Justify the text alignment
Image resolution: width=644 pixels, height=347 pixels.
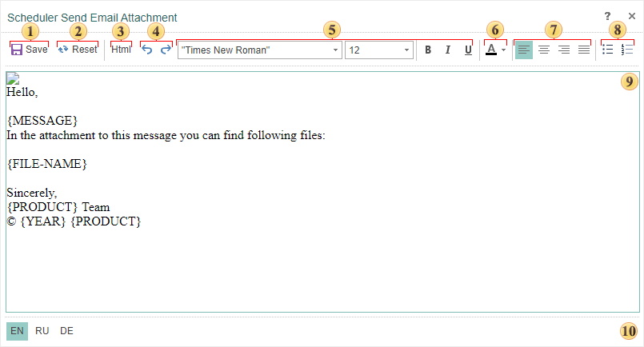(x=584, y=50)
